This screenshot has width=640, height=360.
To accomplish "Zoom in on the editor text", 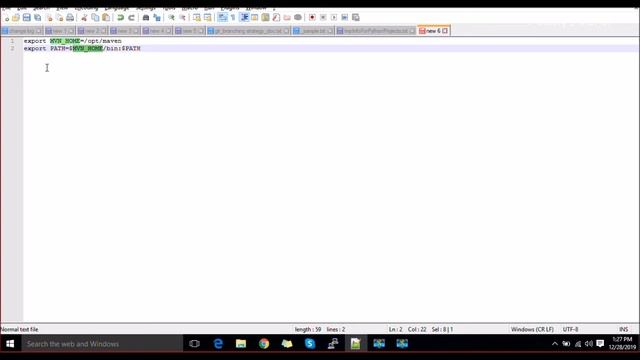I will pos(171,18).
